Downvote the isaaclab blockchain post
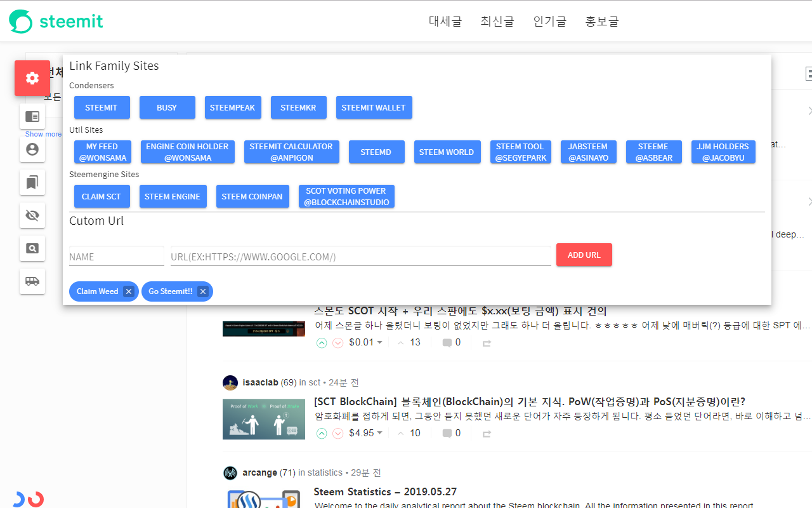Viewport: 812px width, 508px height. pyautogui.click(x=338, y=434)
